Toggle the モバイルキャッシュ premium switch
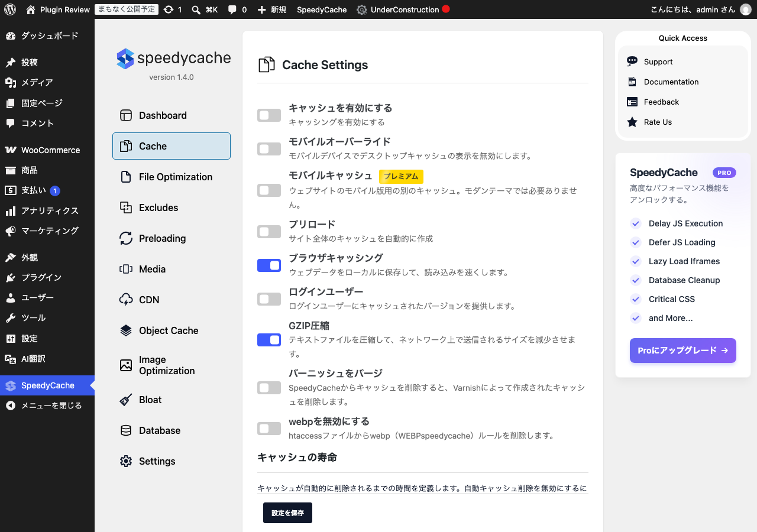The image size is (757, 532). [269, 190]
